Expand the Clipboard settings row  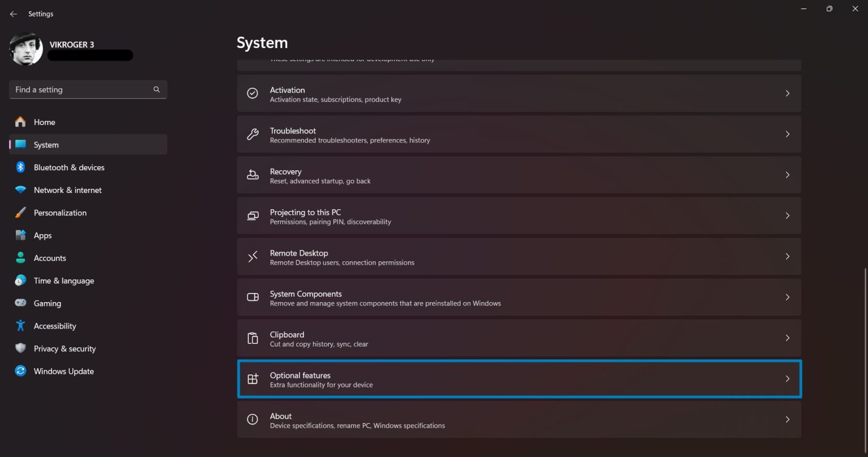point(519,338)
